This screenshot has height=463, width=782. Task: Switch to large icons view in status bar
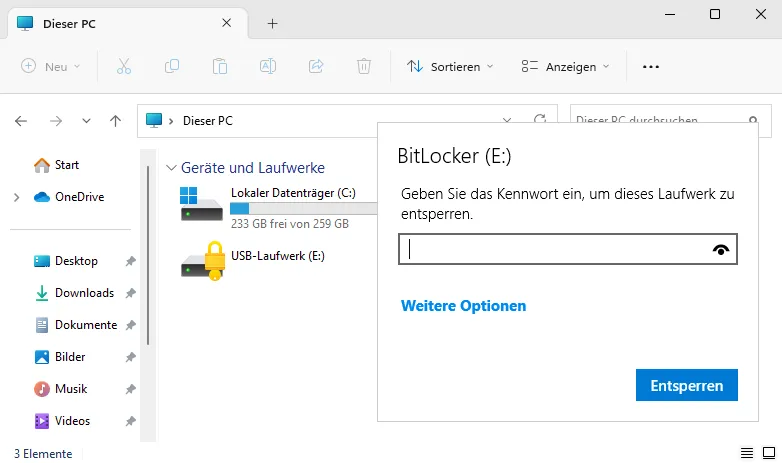pos(769,453)
